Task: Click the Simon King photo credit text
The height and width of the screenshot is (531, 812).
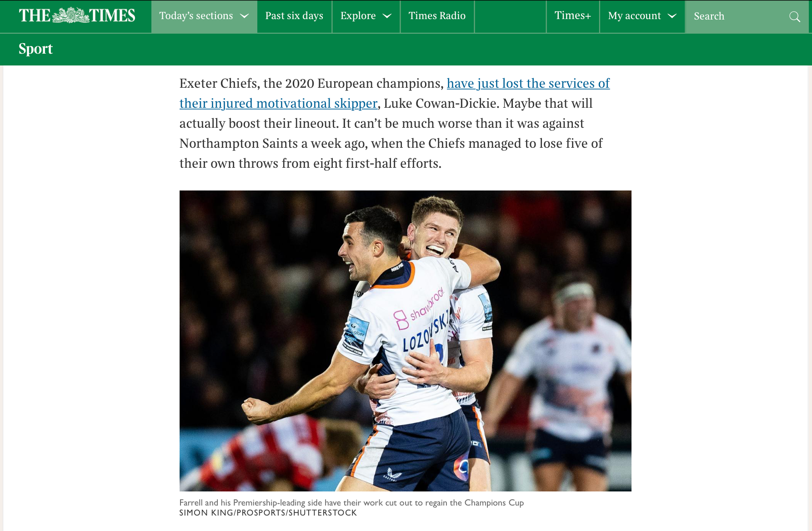Action: click(x=268, y=513)
